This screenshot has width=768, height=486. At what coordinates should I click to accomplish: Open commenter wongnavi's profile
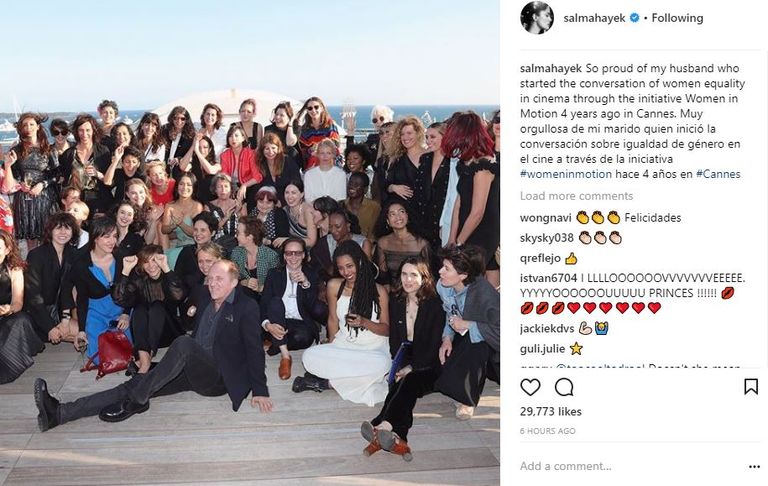[546, 218]
